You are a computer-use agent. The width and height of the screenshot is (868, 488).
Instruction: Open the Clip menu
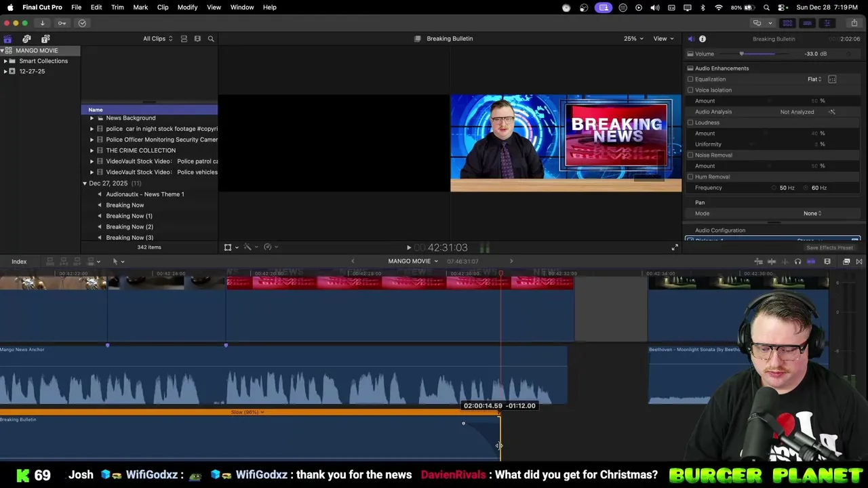163,7
